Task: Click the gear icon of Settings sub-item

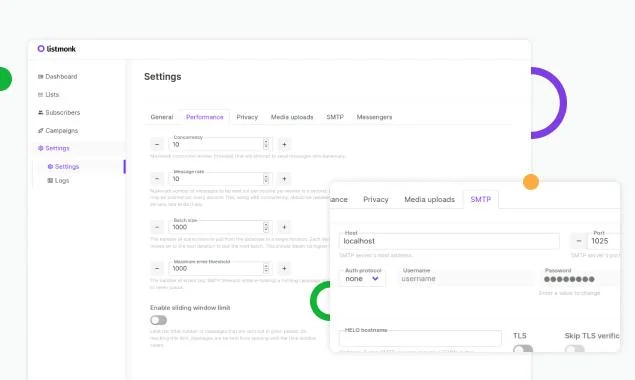Action: point(50,167)
